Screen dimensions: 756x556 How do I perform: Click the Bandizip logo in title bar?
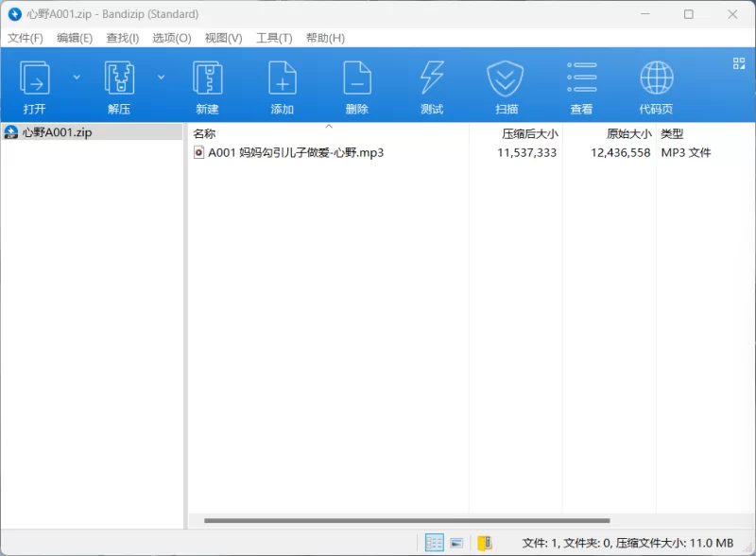(15, 14)
